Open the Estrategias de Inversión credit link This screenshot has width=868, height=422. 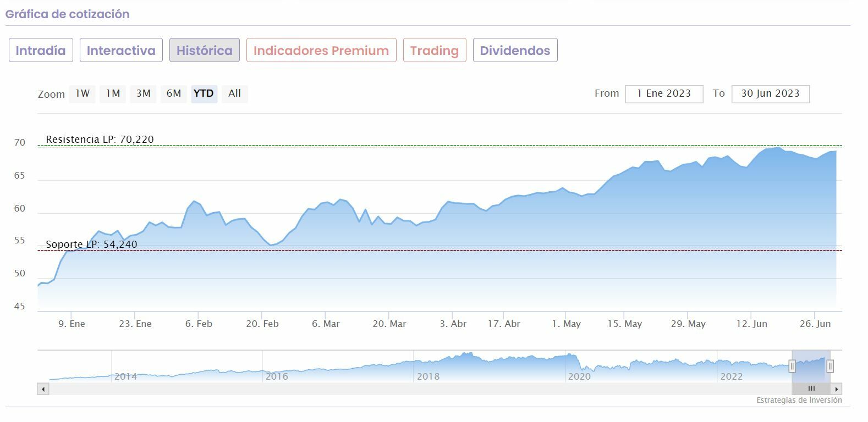point(799,401)
